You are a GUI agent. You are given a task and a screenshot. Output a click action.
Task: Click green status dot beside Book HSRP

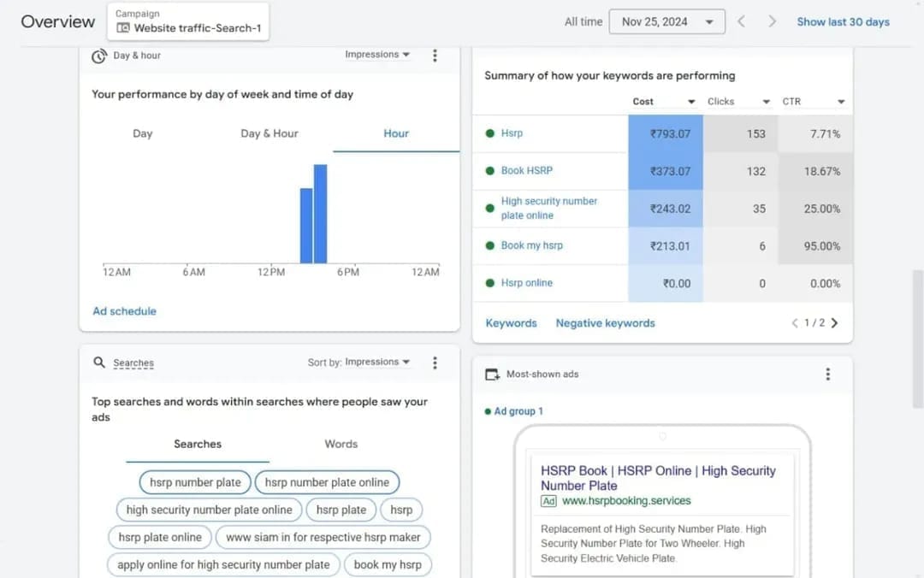click(490, 171)
